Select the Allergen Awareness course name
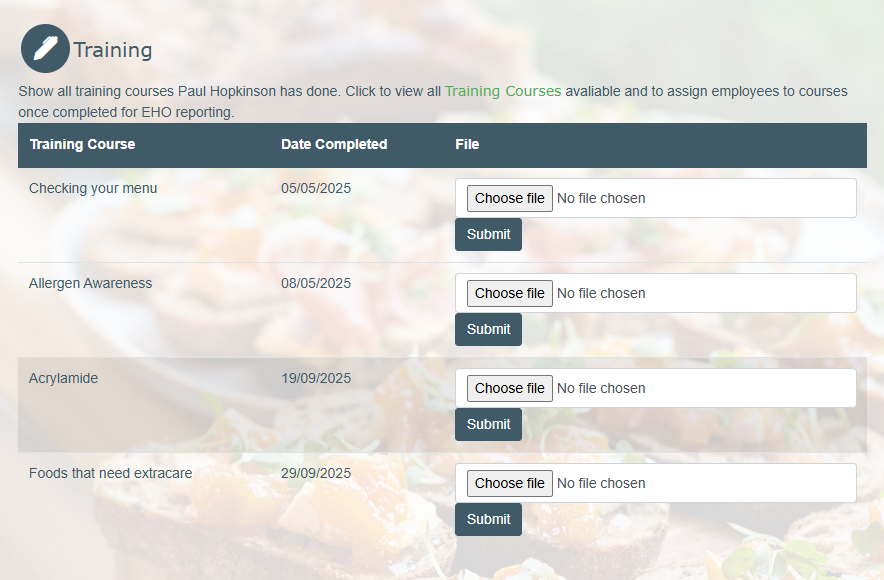884x580 pixels. click(91, 283)
